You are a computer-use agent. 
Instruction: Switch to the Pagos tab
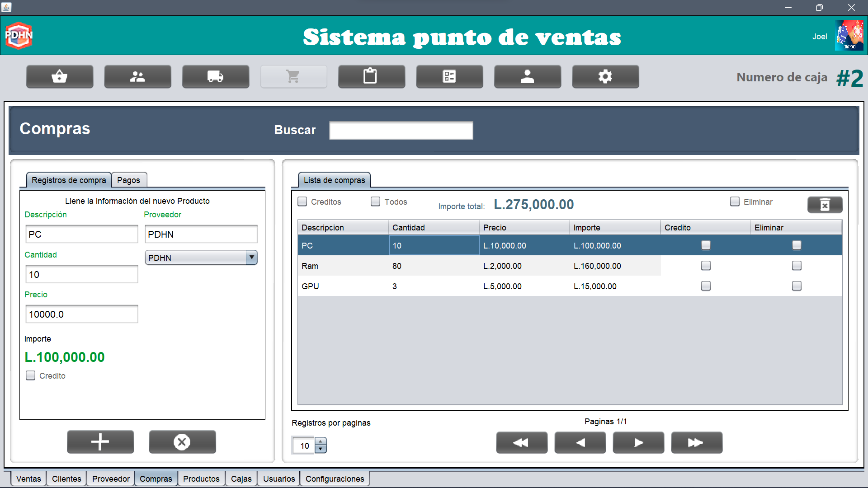click(129, 180)
